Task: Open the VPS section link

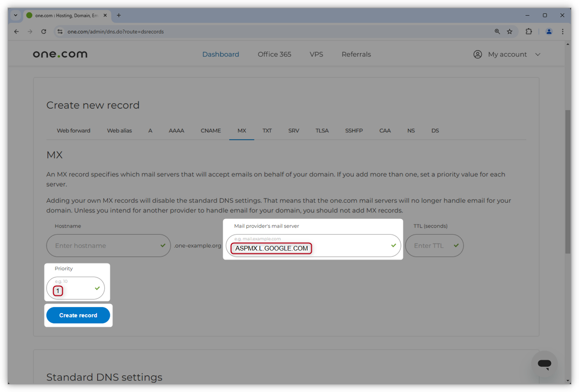Action: [316, 54]
